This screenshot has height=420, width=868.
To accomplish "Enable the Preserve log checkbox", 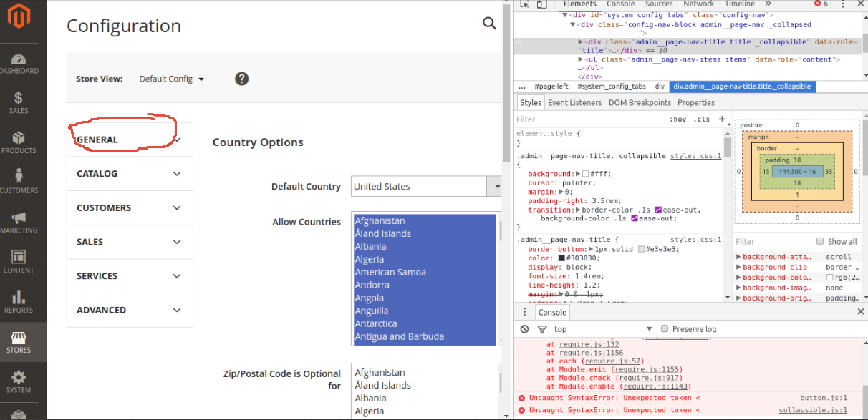I will (x=664, y=328).
